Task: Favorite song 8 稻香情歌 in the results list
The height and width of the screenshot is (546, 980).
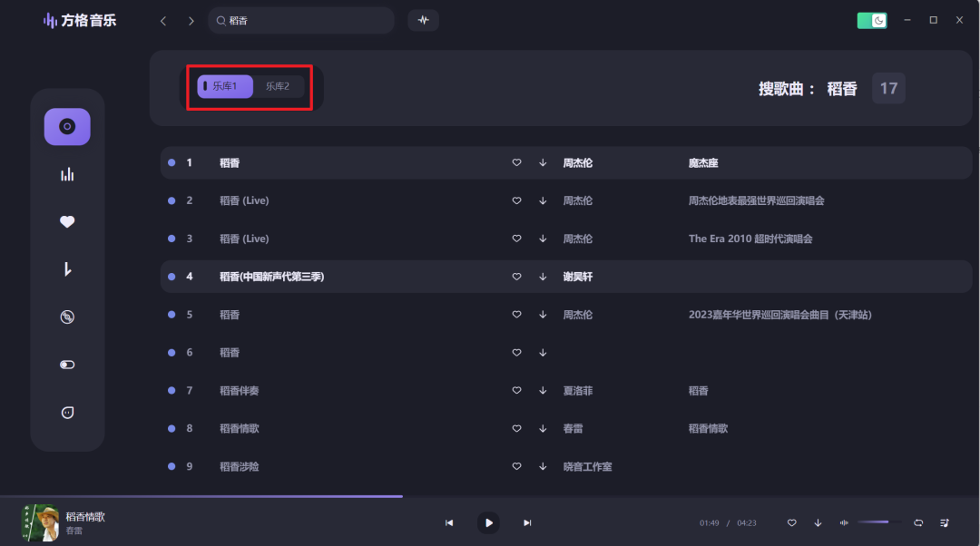Action: coord(517,429)
